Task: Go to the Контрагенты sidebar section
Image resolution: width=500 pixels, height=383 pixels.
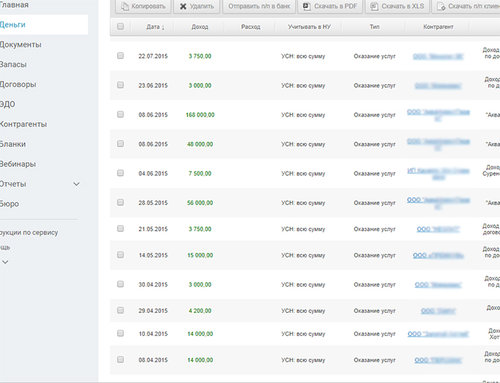Action: point(23,124)
